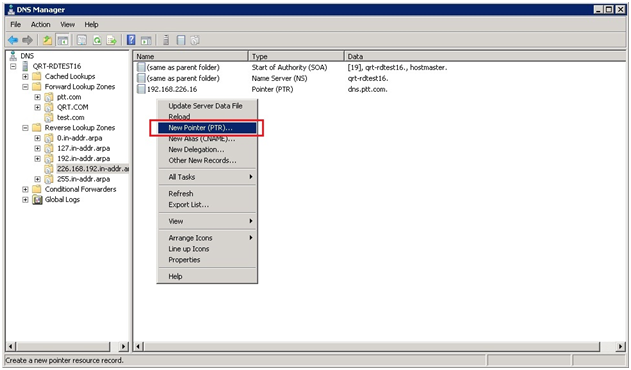631x370 pixels.
Task: Expand the Conditional Forwarders node
Action: (x=25, y=189)
